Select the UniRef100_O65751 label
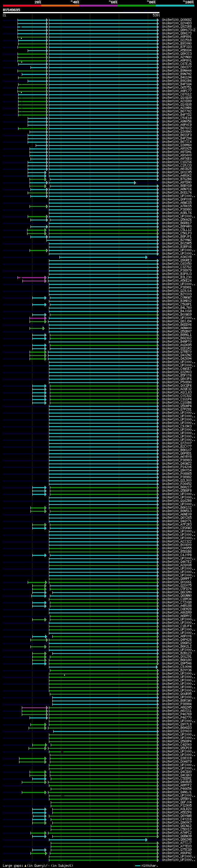 (x=177, y=88)
